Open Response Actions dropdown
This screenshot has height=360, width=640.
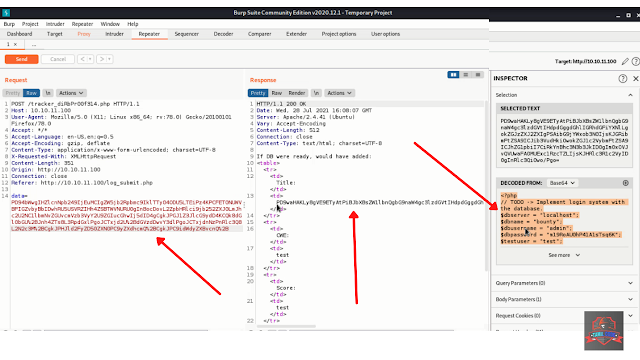[339, 93]
